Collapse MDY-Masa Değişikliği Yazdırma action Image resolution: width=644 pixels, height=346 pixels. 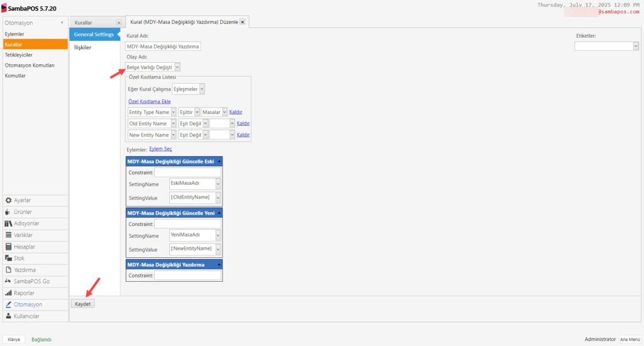click(x=219, y=265)
